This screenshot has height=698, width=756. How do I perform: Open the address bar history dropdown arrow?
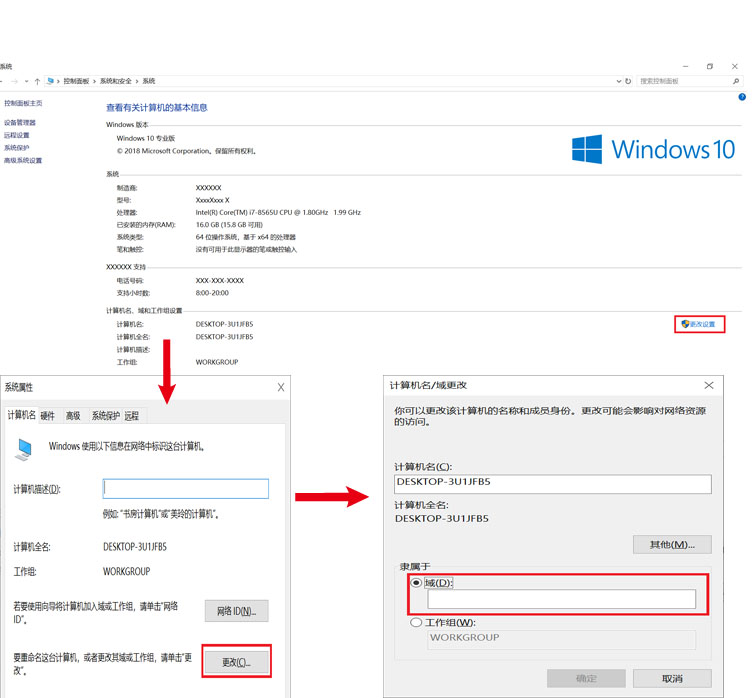[618, 81]
